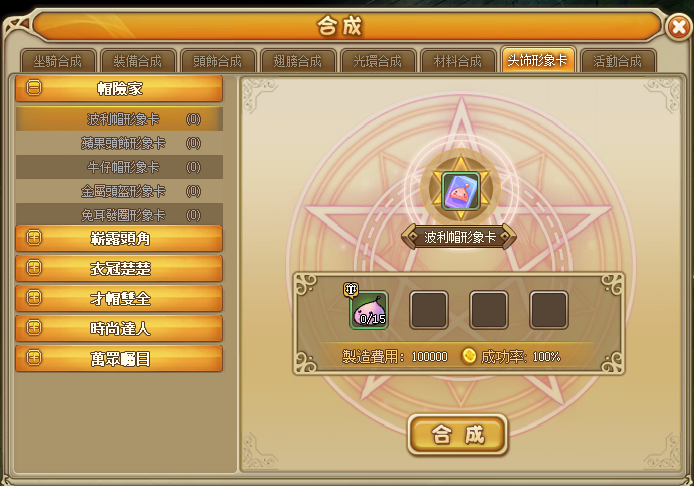The image size is (694, 486).
Task: Expand the 時尚達人 category
Action: click(x=119, y=328)
